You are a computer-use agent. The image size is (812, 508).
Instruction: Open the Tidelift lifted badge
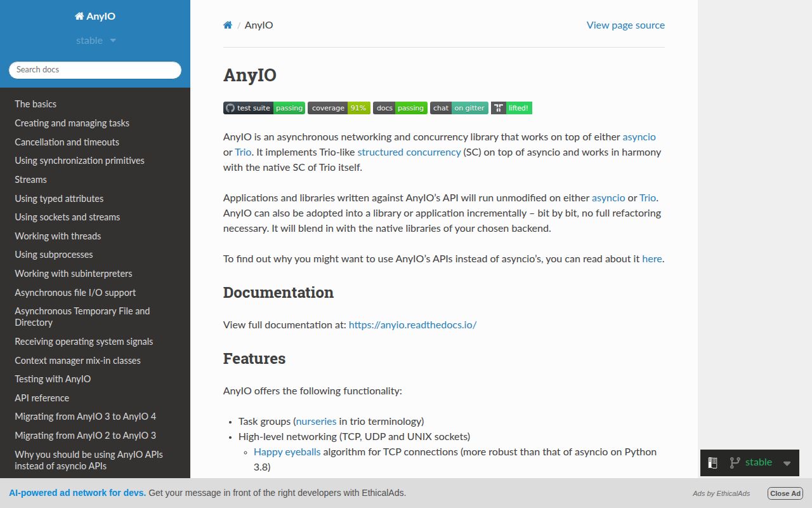(511, 108)
